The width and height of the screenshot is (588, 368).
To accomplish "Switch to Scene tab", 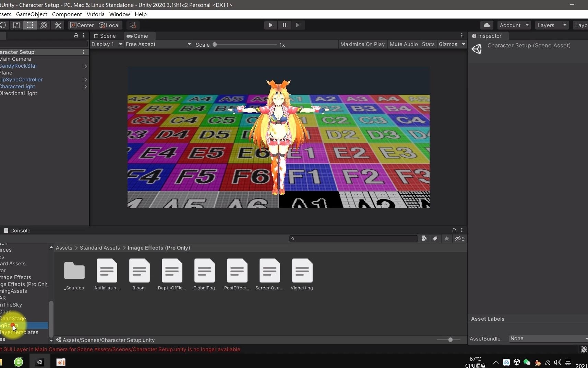I will tap(105, 36).
